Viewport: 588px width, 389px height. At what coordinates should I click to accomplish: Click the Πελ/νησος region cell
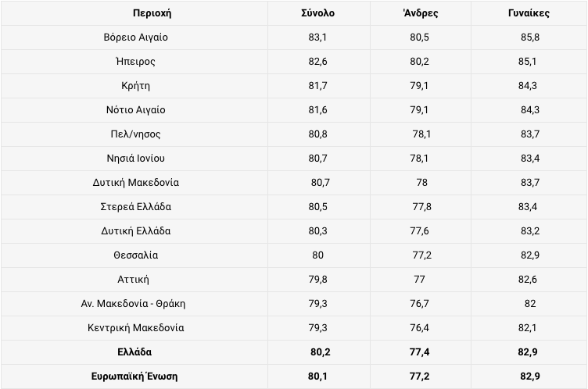135,134
